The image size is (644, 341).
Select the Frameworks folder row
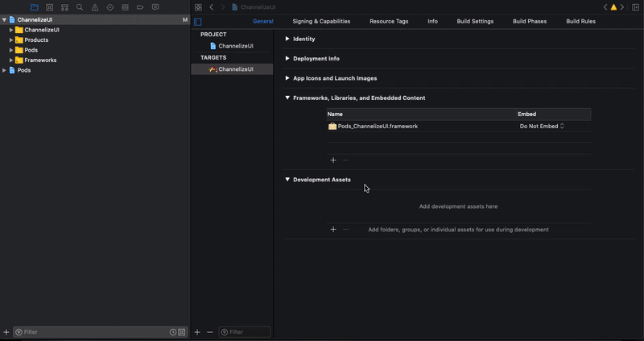coord(95,60)
